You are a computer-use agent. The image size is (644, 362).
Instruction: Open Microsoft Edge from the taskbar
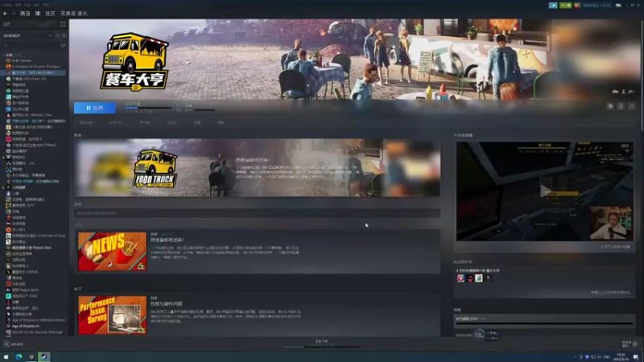click(19, 356)
